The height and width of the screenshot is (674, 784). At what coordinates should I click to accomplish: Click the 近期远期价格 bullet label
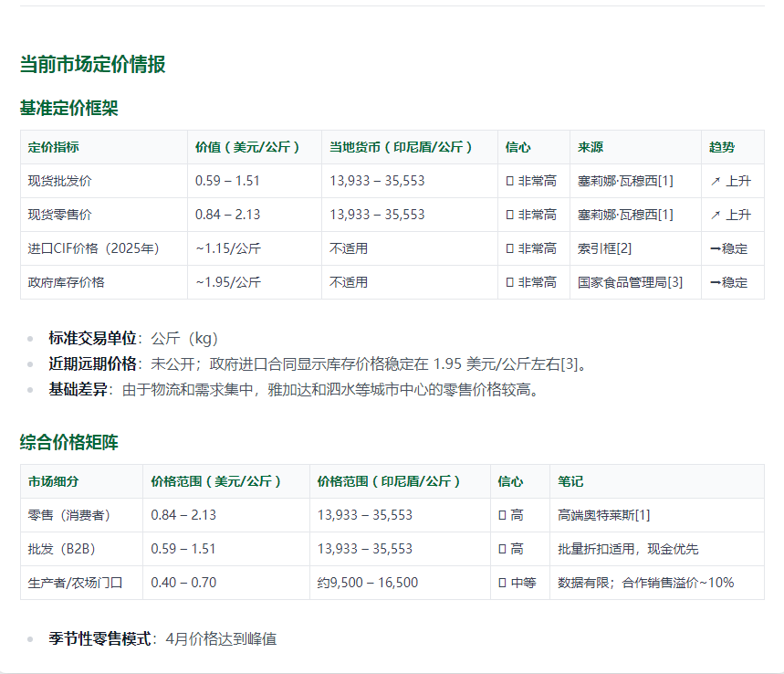[92, 363]
